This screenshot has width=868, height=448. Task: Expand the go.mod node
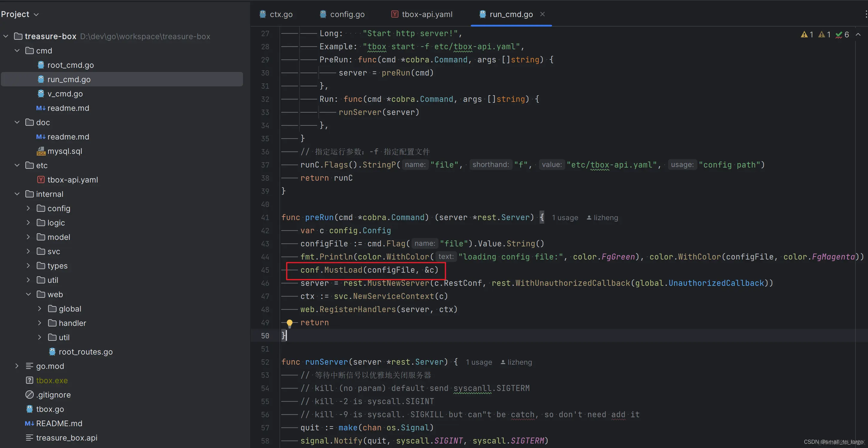17,366
